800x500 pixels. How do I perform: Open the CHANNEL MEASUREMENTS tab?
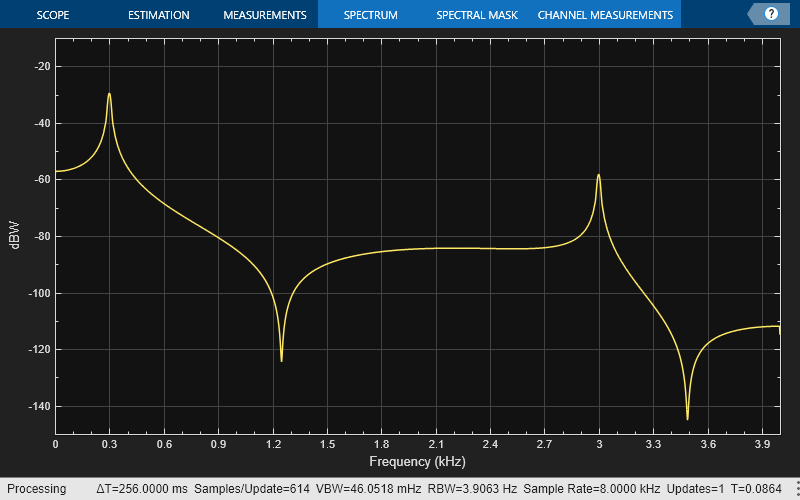coord(605,15)
